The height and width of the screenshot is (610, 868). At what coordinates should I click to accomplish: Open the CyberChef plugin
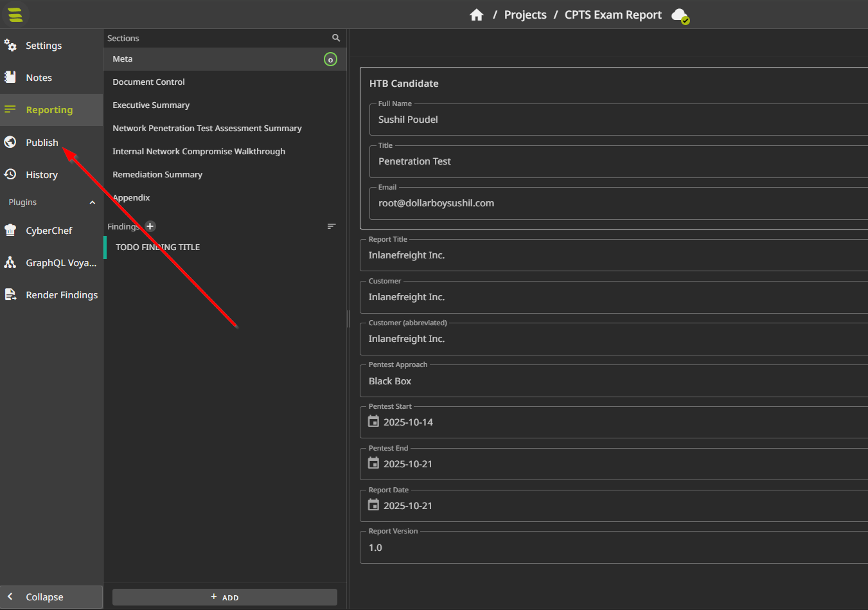[49, 231]
